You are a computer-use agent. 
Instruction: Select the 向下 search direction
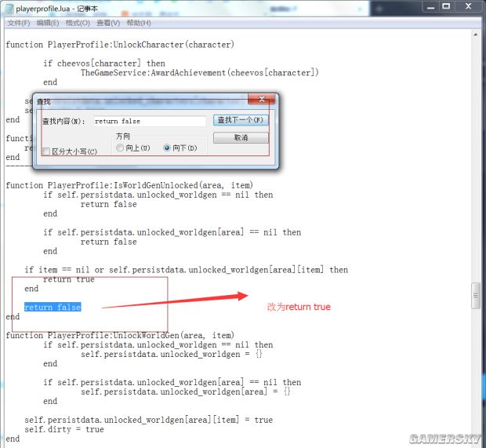(x=167, y=148)
